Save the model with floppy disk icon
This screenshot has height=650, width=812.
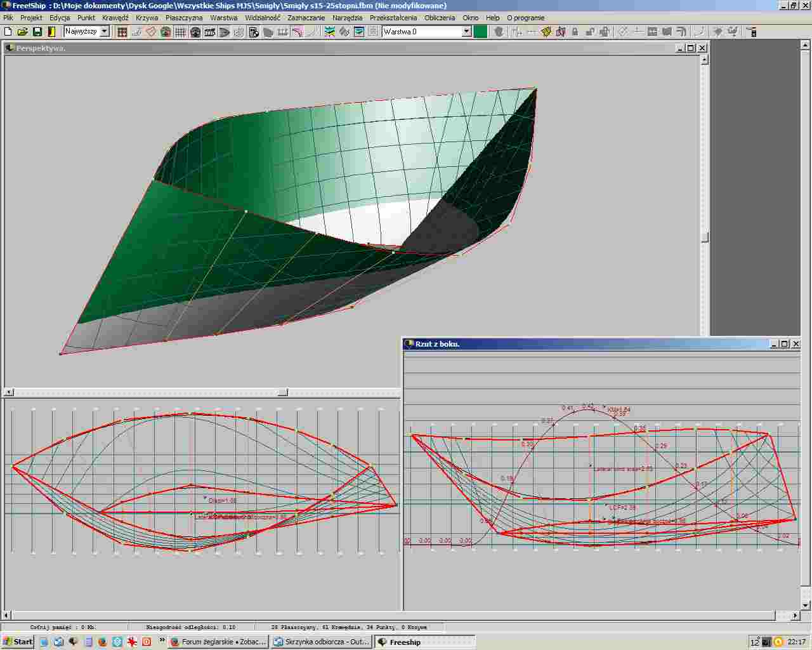[x=37, y=32]
